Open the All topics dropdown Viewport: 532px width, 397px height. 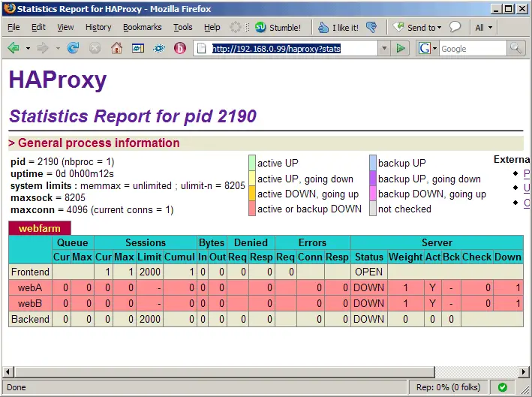483,28
